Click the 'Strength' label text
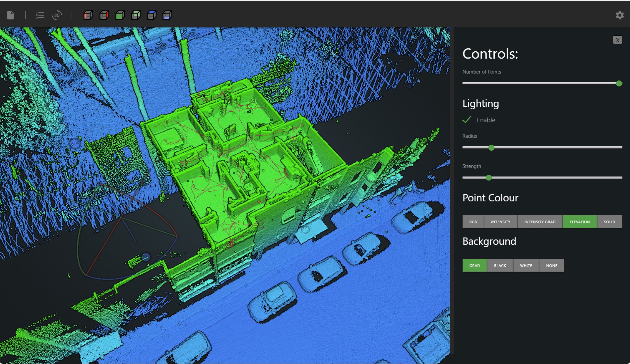Screen dimensions: 630x364 472,166
